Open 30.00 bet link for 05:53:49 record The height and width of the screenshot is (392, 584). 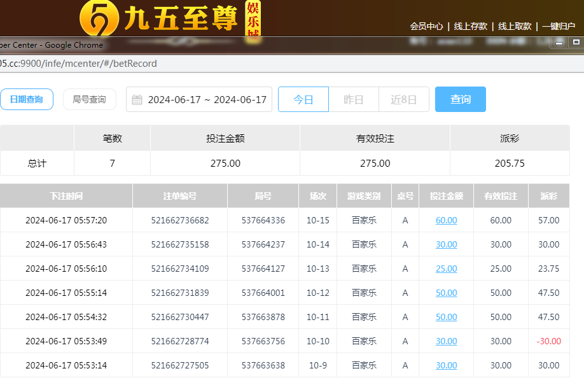(x=446, y=341)
